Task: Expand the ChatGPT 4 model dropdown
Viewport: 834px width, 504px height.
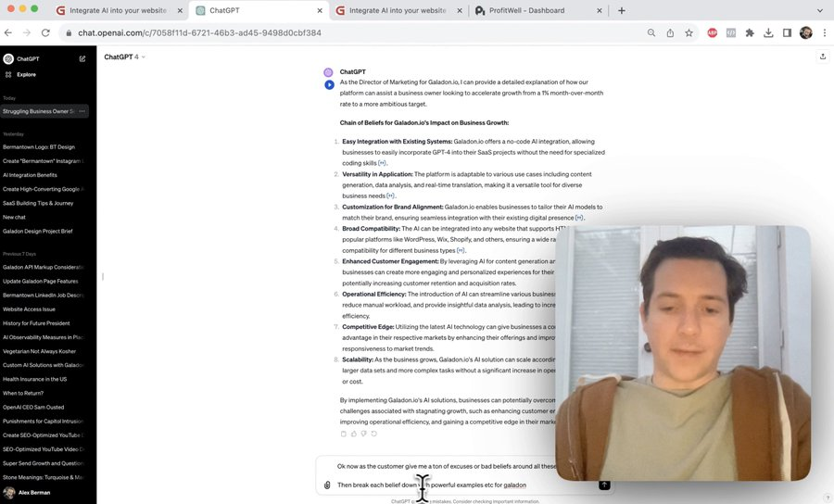Action: (124, 57)
